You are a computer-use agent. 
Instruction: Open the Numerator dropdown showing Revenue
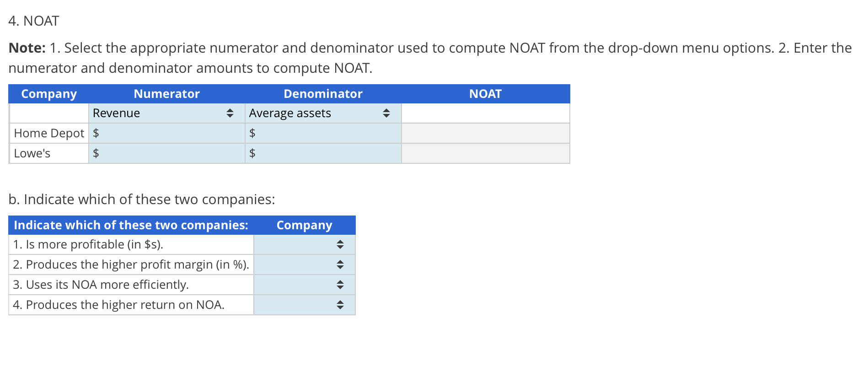click(x=165, y=113)
